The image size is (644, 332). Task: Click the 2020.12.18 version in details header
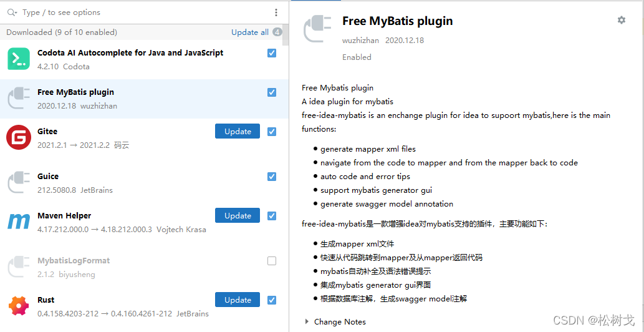405,41
